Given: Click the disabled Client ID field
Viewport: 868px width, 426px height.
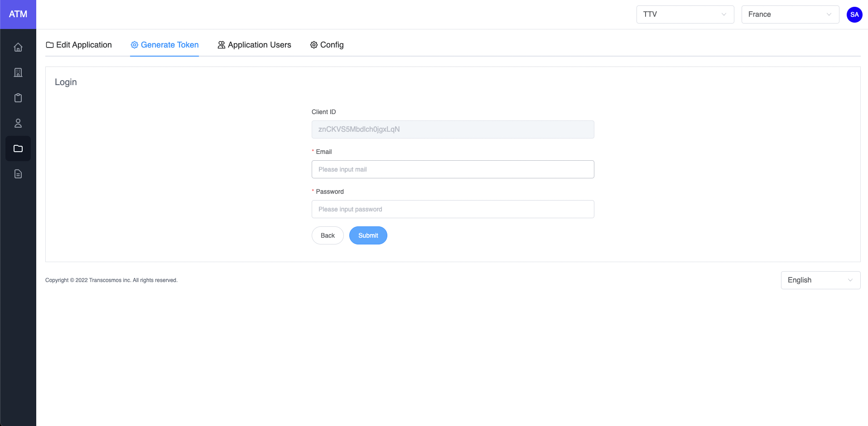Looking at the screenshot, I should 453,129.
